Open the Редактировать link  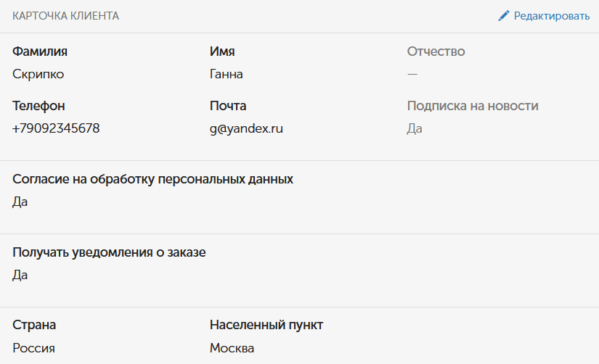click(552, 16)
